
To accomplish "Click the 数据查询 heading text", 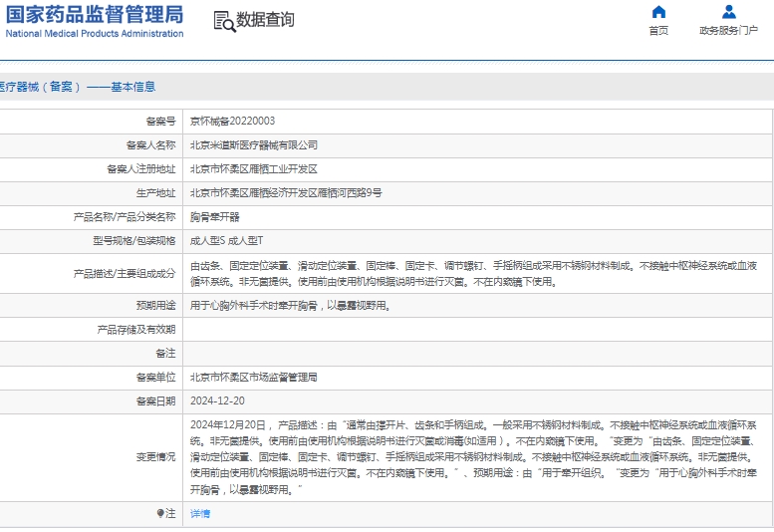I will [265, 20].
